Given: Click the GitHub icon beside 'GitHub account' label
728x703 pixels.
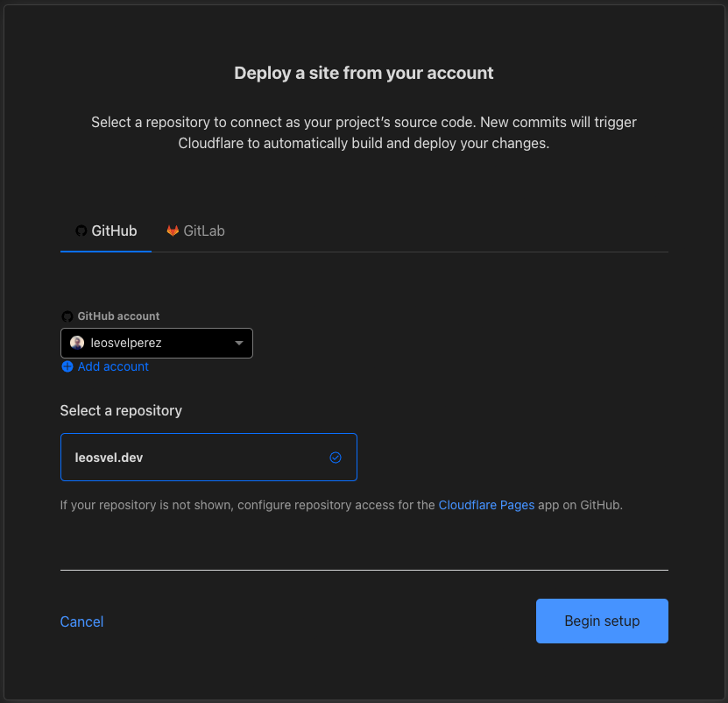Looking at the screenshot, I should point(67,316).
